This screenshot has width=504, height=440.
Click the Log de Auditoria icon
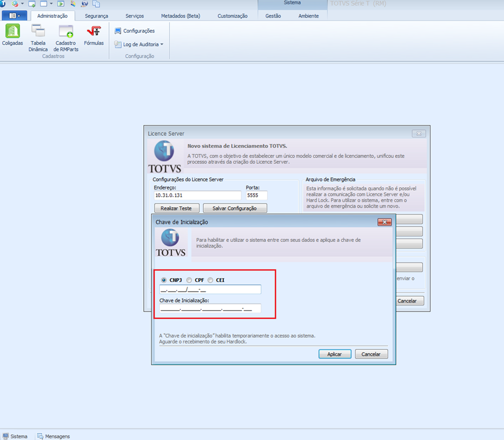tap(118, 45)
